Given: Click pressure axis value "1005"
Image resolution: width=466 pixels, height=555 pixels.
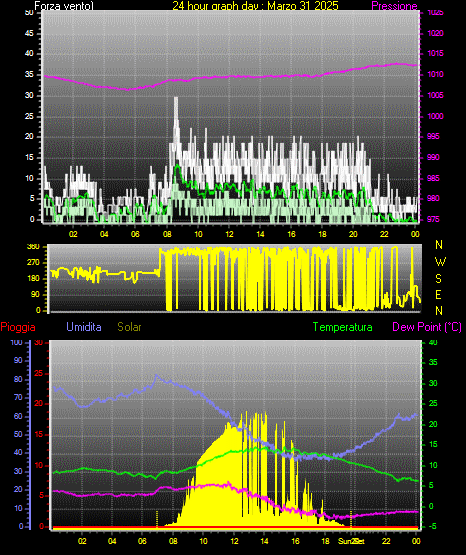Looking at the screenshot, I should pyautogui.click(x=435, y=95).
